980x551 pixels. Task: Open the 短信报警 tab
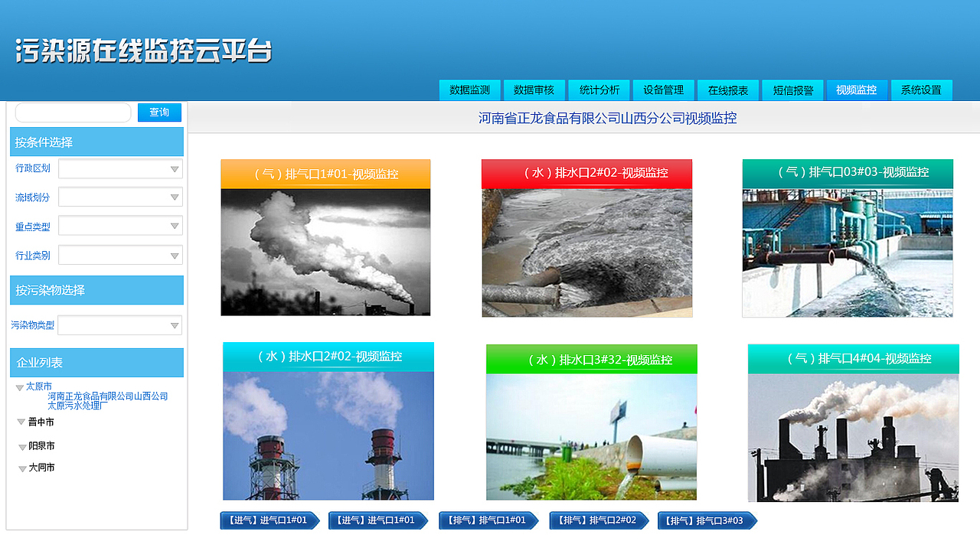coord(792,90)
